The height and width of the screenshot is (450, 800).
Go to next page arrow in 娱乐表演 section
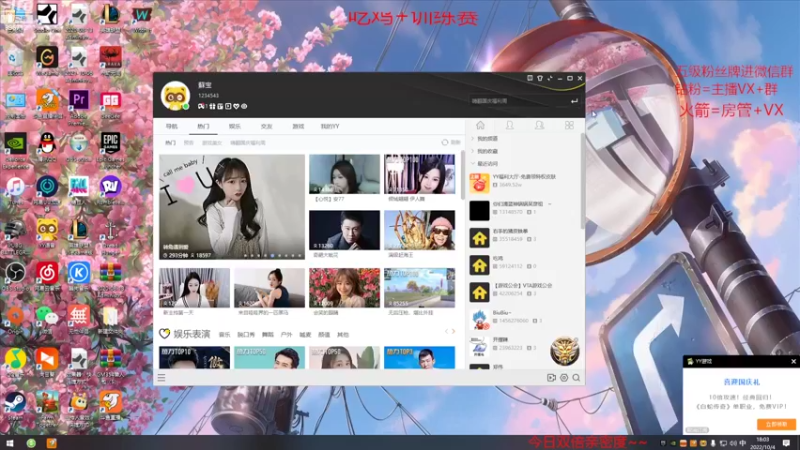(x=454, y=332)
